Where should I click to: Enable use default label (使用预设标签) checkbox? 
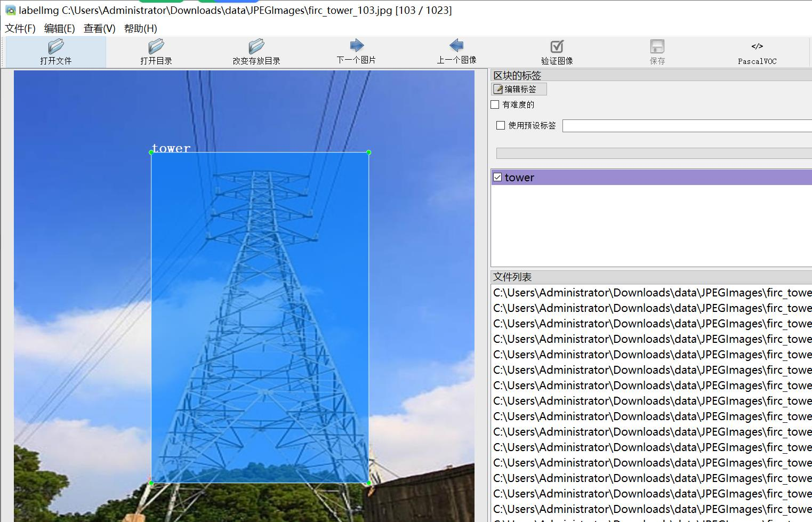point(501,125)
